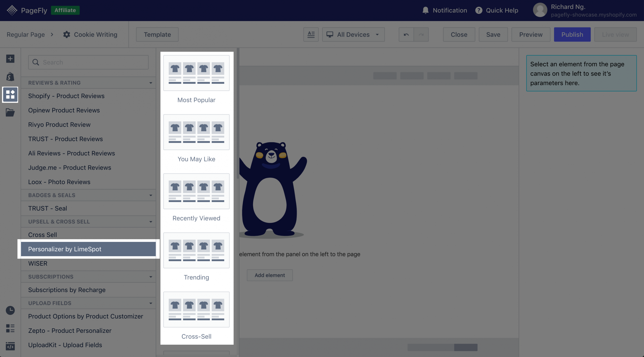Collapse the Upsell & Cross Sell section

coord(151,222)
